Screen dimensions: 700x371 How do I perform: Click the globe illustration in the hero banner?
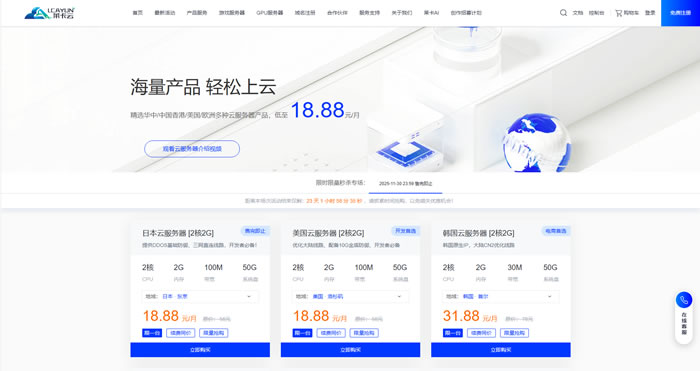[x=536, y=142]
